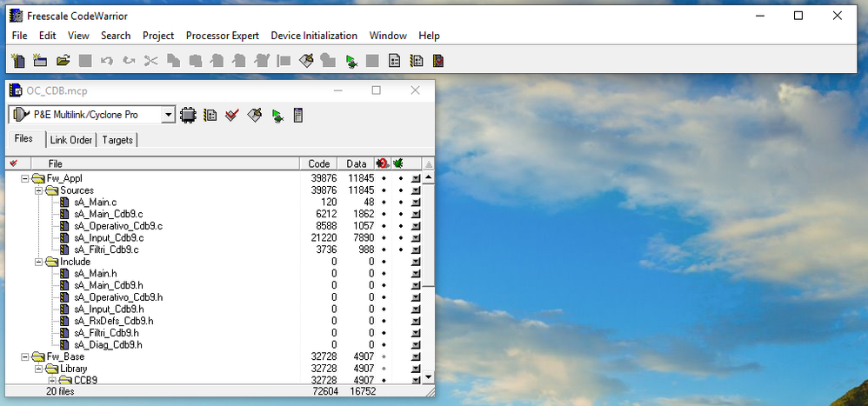The height and width of the screenshot is (406, 868).
Task: Click the Undo arrow icon
Action: [x=107, y=60]
